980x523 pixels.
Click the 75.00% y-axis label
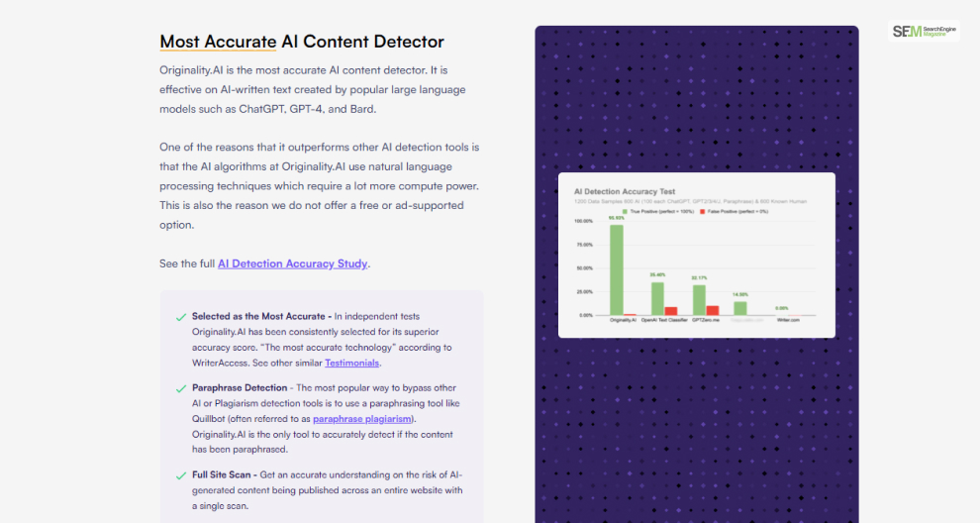(x=585, y=245)
